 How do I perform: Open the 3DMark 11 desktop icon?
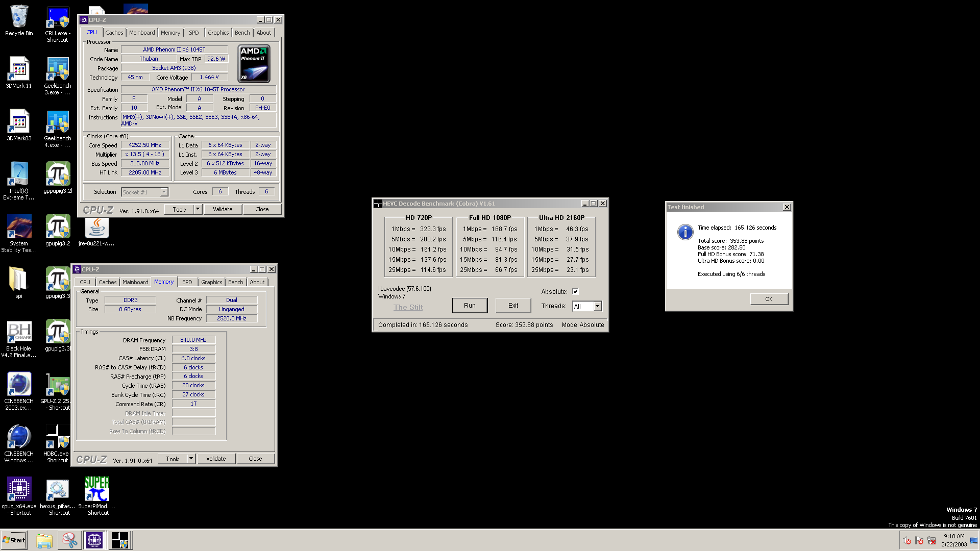pyautogui.click(x=19, y=73)
